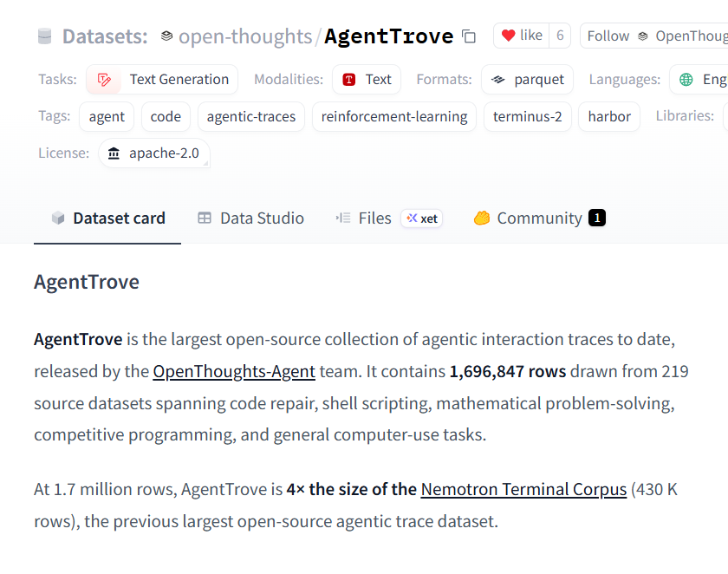Click the apache-2.0 license building icon
This screenshot has height=574, width=728.
[x=114, y=153]
